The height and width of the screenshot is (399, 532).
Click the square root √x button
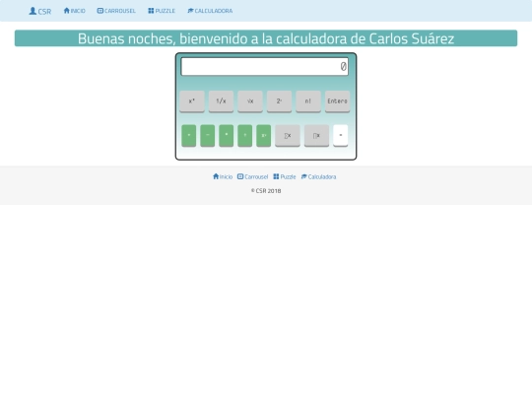pos(250,101)
